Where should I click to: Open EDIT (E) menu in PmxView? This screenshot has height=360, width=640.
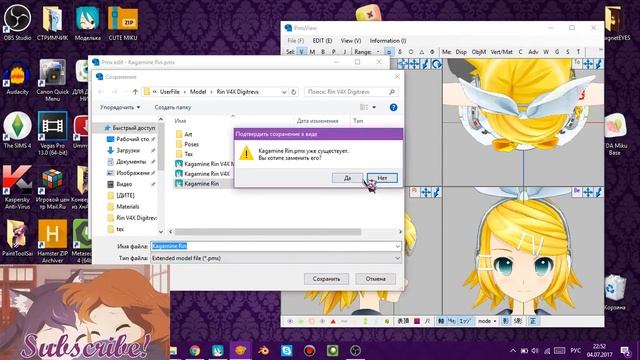(322, 41)
